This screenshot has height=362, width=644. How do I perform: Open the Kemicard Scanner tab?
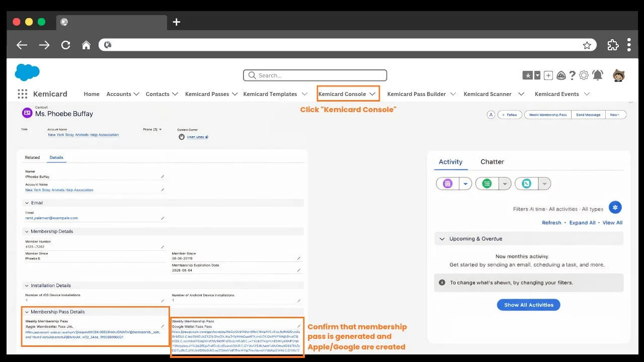[x=488, y=94]
